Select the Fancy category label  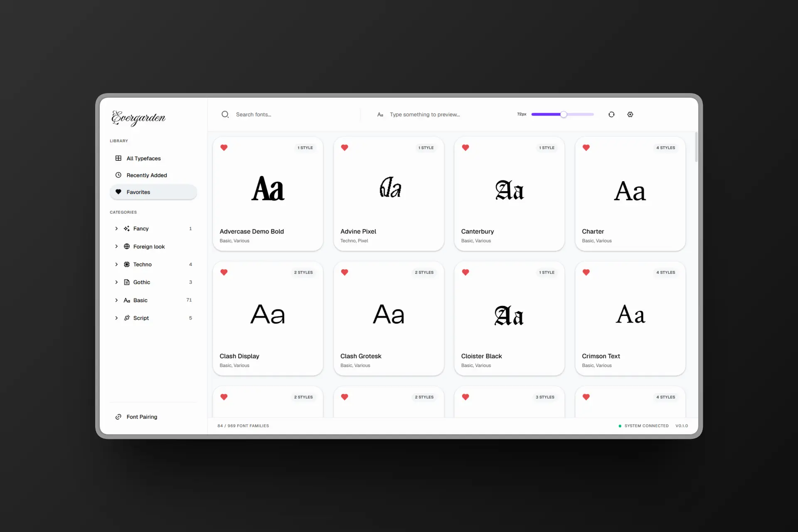(141, 229)
